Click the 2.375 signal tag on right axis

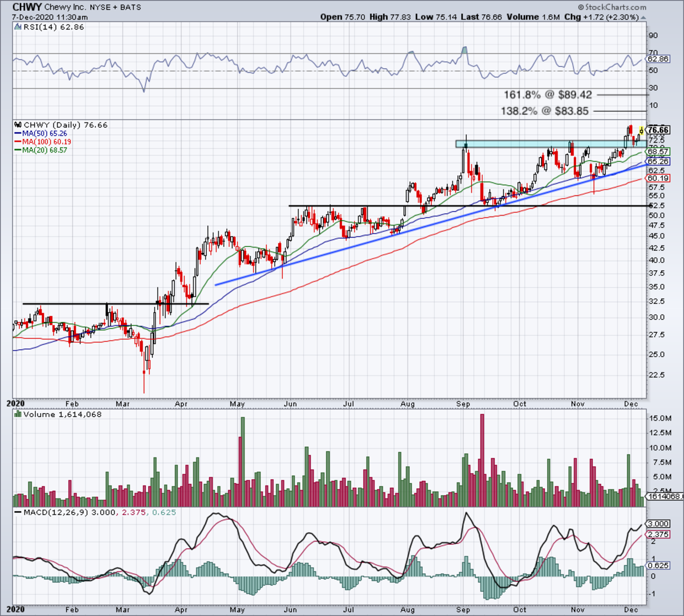pyautogui.click(x=658, y=535)
